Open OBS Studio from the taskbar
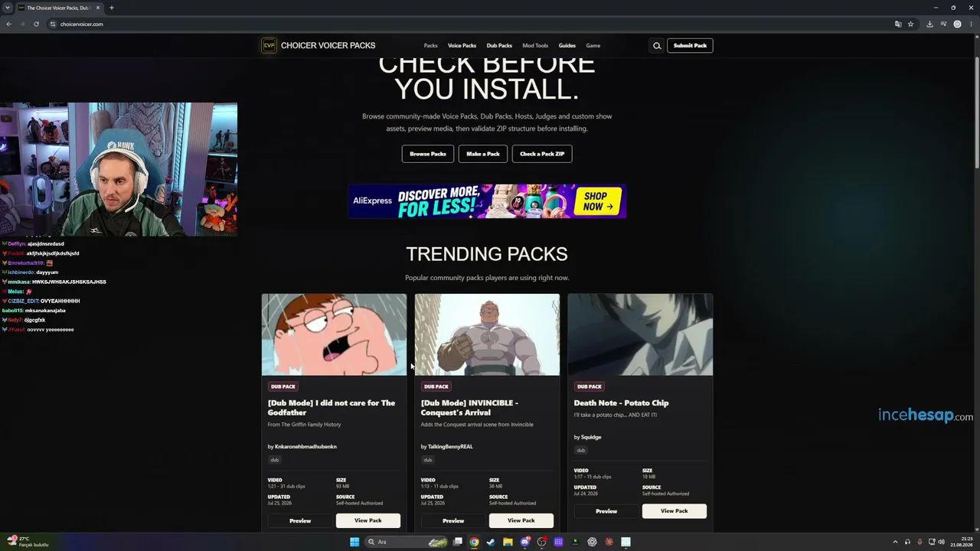The image size is (980, 551). (542, 542)
